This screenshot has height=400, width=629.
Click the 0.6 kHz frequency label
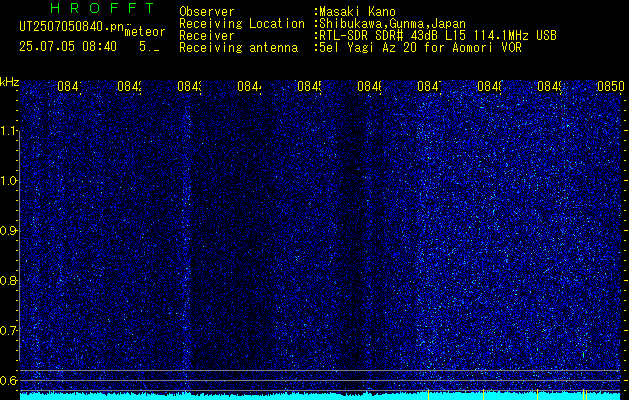click(9, 380)
